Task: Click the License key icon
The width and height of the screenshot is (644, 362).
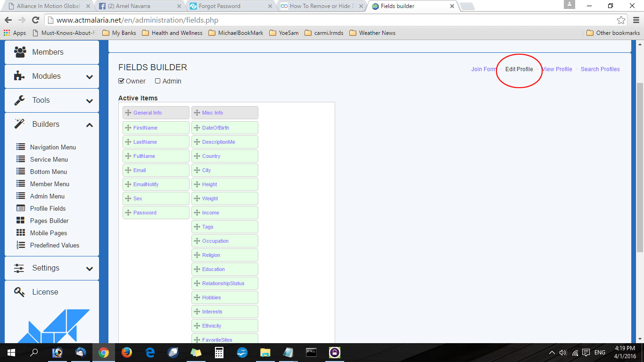Action: pyautogui.click(x=20, y=292)
